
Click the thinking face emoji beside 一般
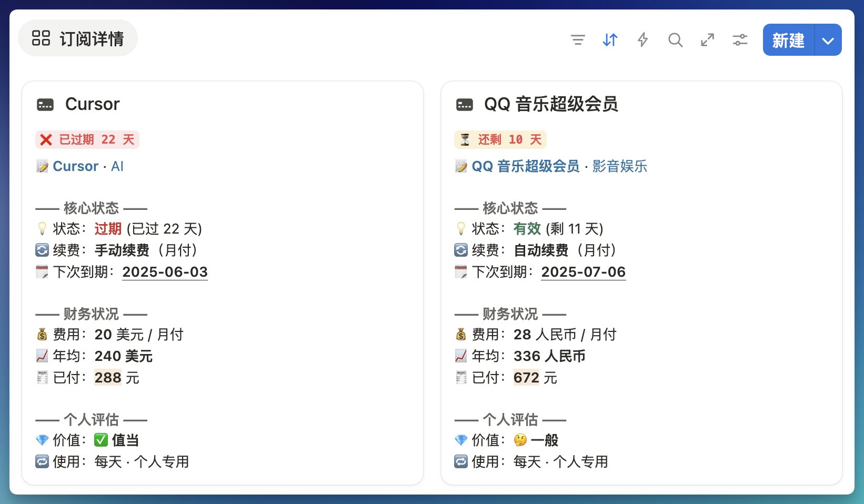tap(520, 440)
